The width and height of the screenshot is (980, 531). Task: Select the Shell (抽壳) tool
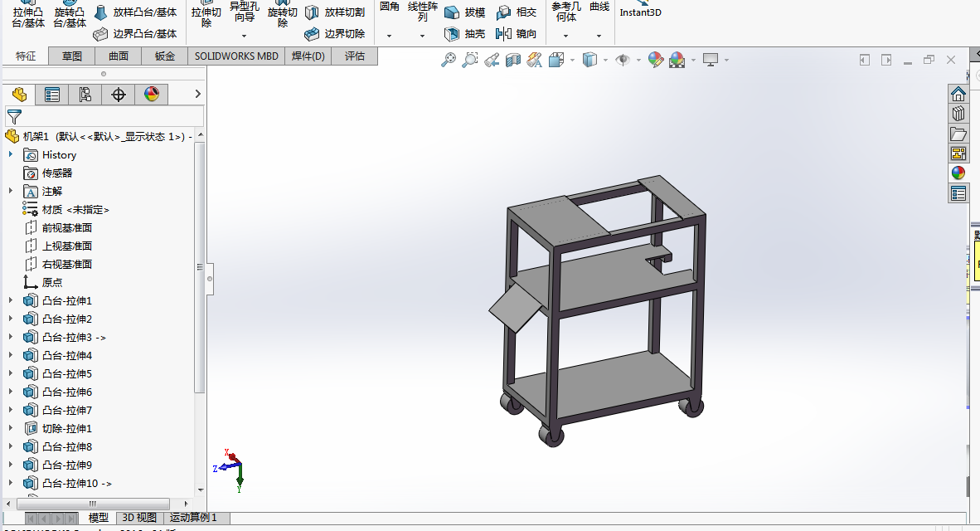[464, 34]
